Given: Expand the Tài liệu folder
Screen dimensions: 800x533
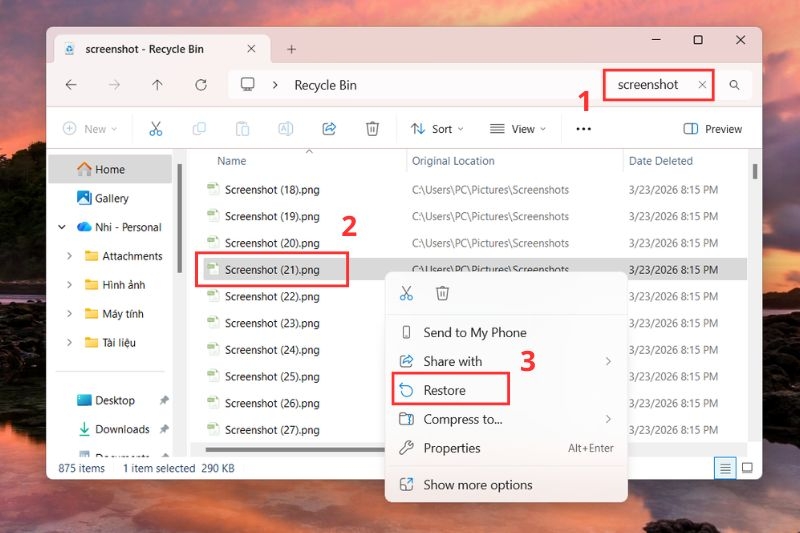Looking at the screenshot, I should point(69,342).
